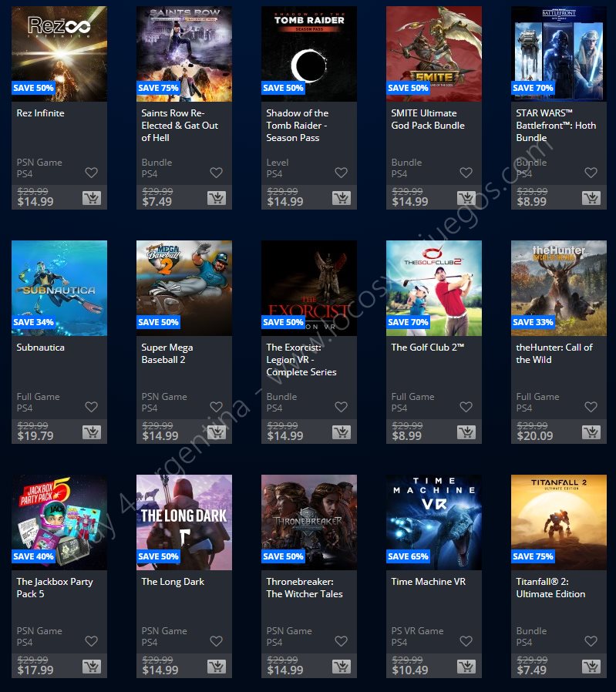Open the Subnautica cover art thumbnail
Screen dimensions: 616x692
59,287
